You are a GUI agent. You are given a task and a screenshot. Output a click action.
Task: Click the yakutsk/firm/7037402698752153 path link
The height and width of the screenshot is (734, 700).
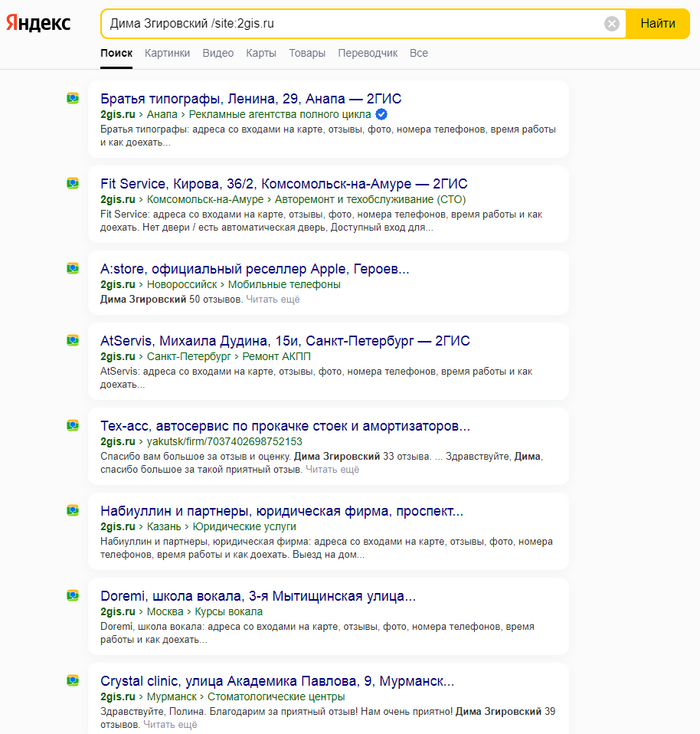[224, 441]
